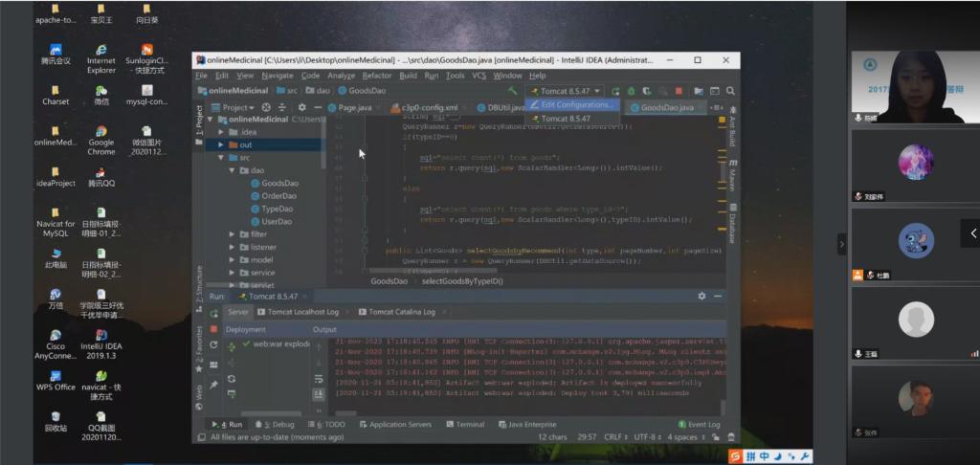Viewport: 980px width, 465px height.
Task: Click the Project panel gear icon
Action: pyautogui.click(x=301, y=107)
